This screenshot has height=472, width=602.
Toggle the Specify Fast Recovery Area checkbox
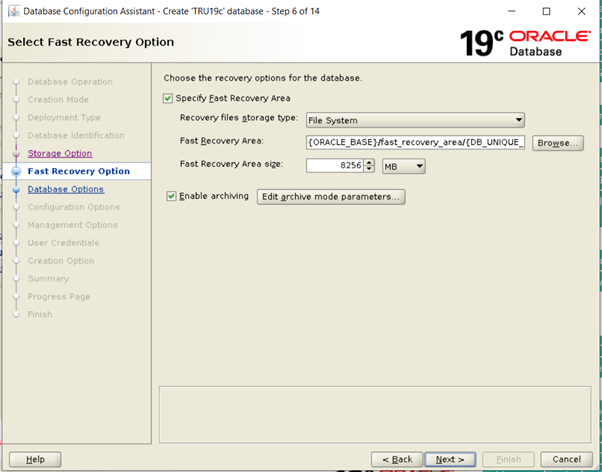[x=167, y=98]
